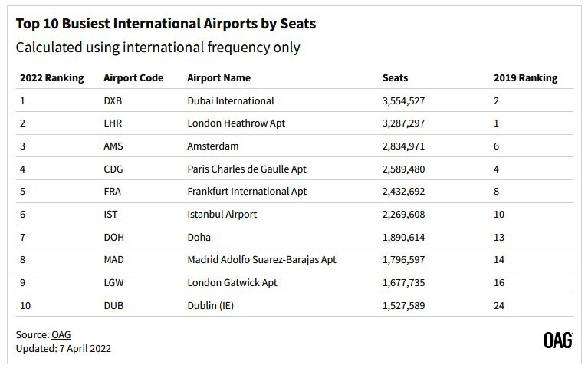The height and width of the screenshot is (375, 588).
Task: Select the CDG airport code cell
Action: click(x=113, y=169)
